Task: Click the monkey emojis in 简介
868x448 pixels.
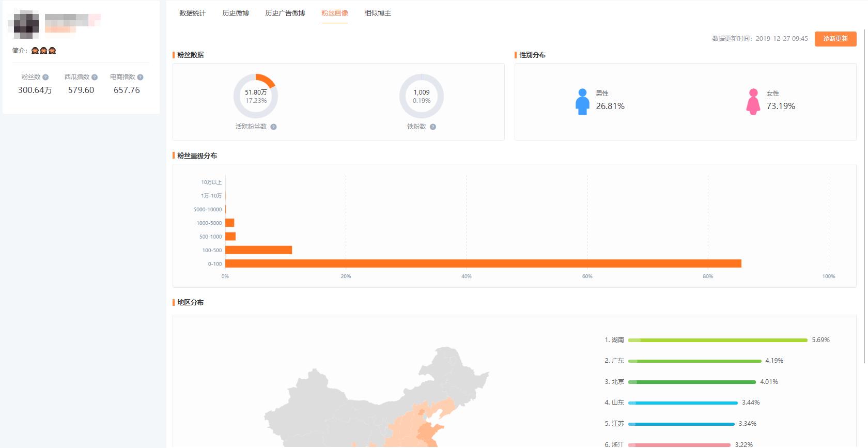Action: coord(43,51)
